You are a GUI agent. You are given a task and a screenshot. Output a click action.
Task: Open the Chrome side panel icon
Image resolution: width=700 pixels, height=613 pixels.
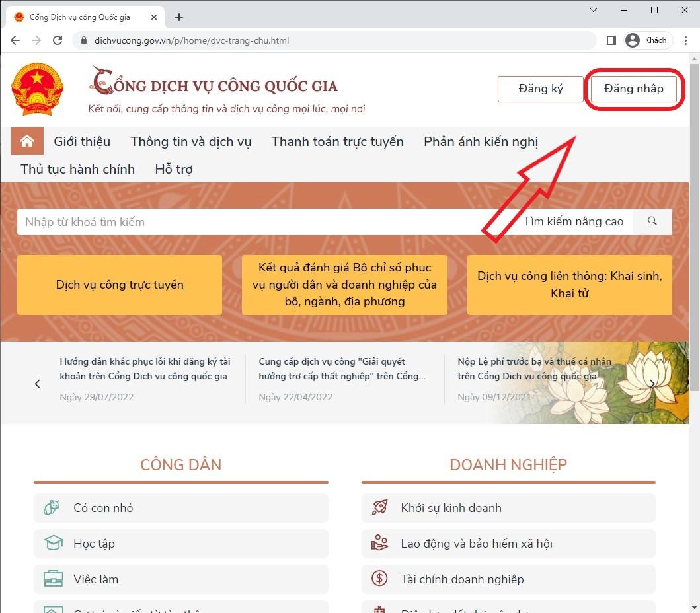click(x=611, y=40)
